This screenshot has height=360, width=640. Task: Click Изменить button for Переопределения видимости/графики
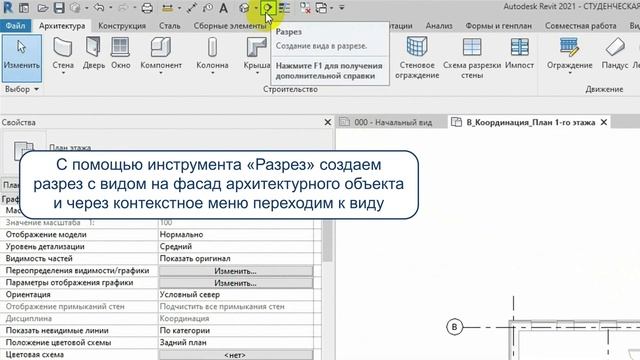click(236, 271)
